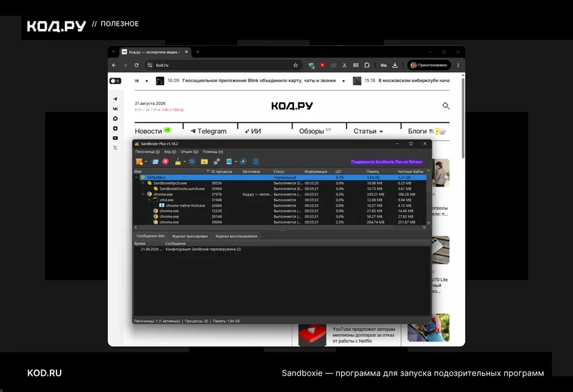Open the Помощь menu
The image size is (573, 392).
(212, 152)
